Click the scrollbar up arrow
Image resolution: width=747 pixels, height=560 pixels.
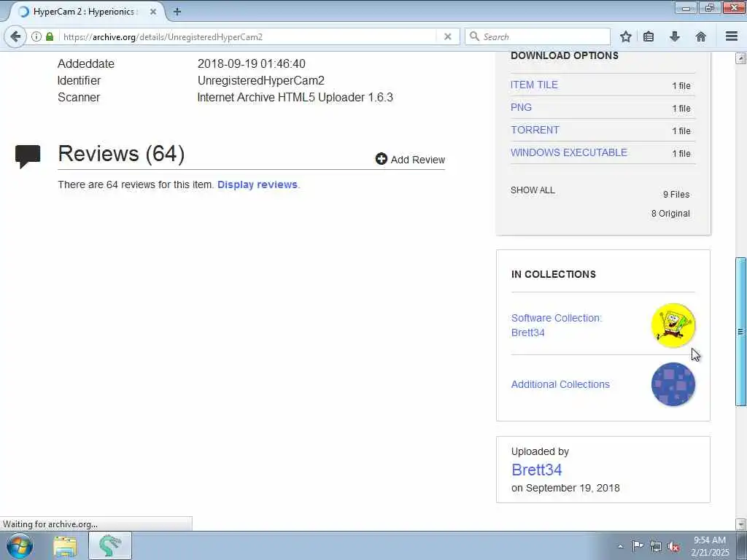740,58
